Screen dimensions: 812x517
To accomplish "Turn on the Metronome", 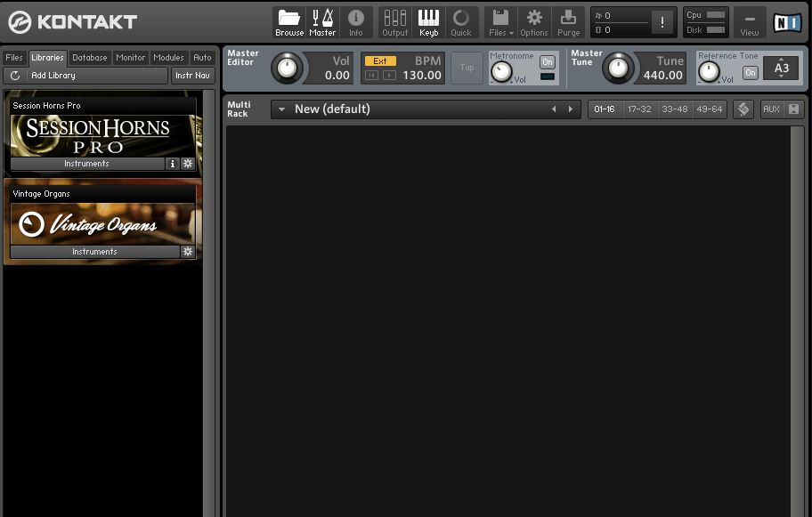I will click(548, 62).
